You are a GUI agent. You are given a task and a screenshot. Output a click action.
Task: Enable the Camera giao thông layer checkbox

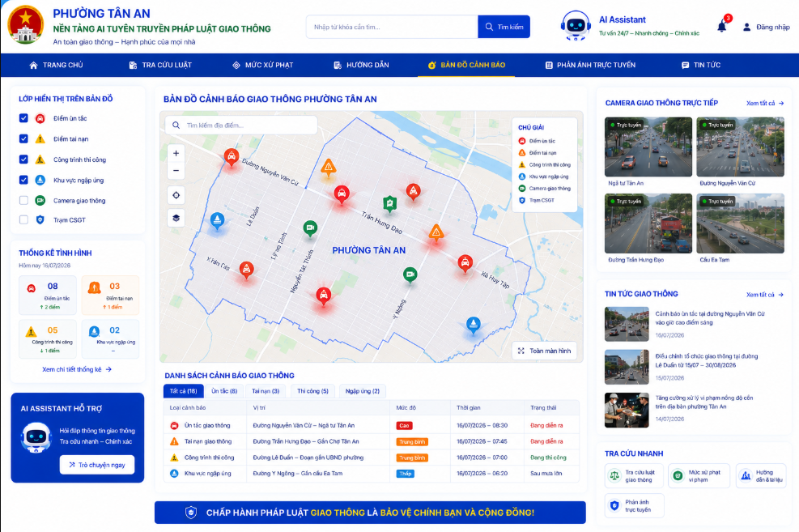pos(23,200)
